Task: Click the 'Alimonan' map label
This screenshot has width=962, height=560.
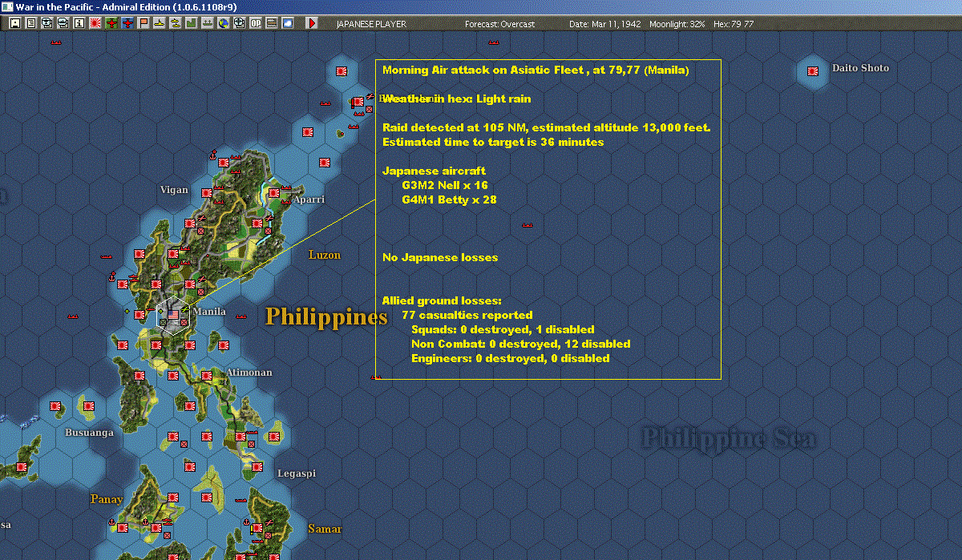Action: pos(249,373)
